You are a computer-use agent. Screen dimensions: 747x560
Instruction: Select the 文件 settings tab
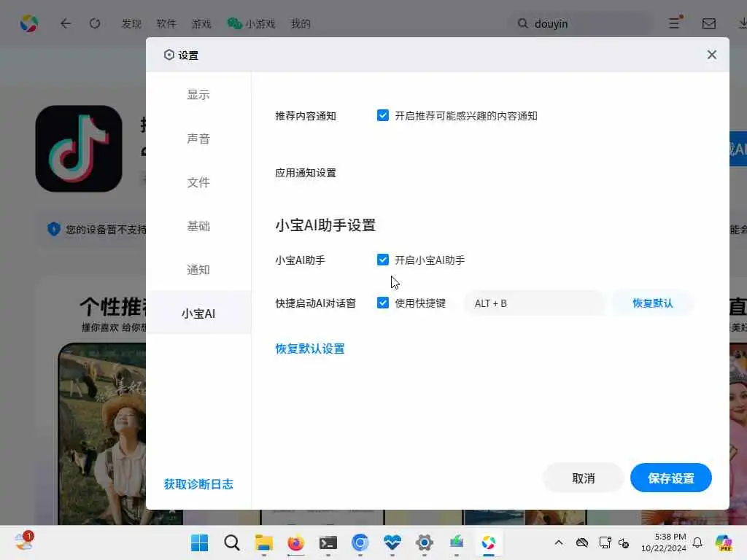[x=198, y=182]
